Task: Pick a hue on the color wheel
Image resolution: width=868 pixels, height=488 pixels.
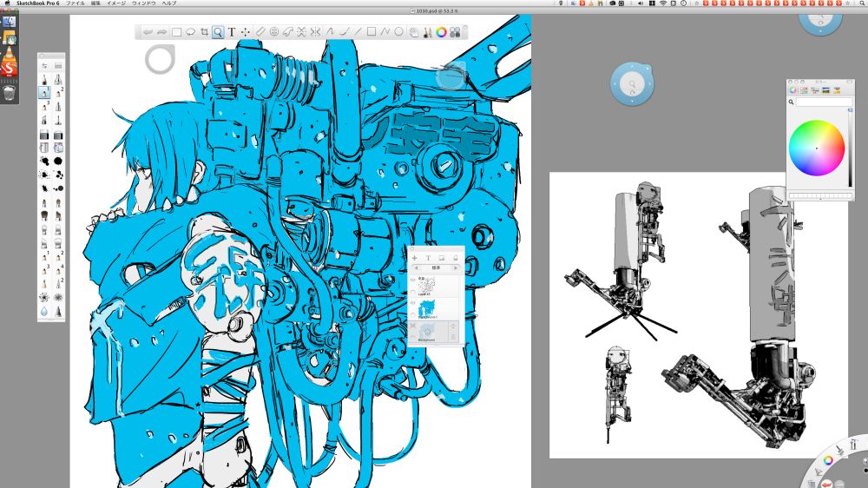Action: tap(817, 148)
